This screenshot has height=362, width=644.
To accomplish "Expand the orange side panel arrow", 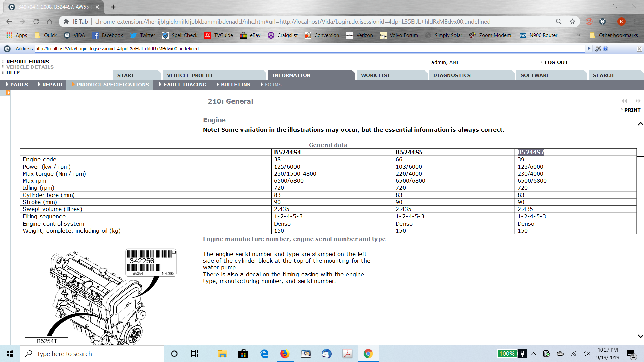I will tap(8, 93).
